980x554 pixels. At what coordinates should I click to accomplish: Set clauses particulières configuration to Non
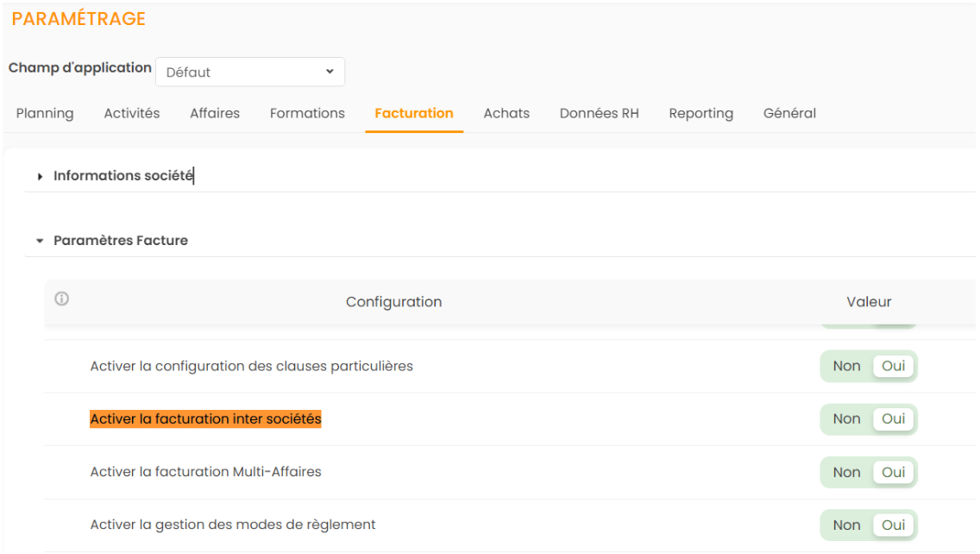coord(846,366)
